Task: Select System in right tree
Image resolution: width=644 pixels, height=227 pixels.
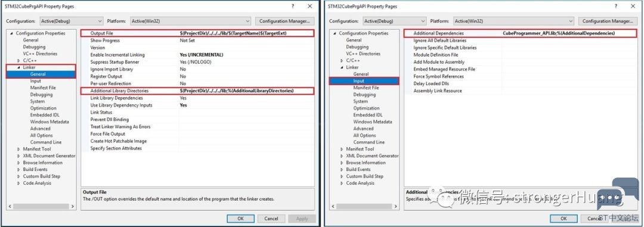Action: pos(361,101)
